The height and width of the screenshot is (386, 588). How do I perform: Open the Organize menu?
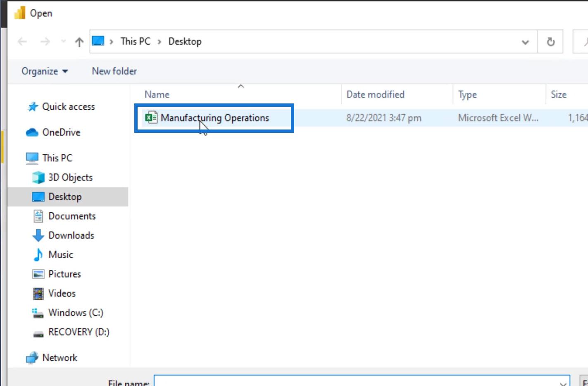pos(45,71)
